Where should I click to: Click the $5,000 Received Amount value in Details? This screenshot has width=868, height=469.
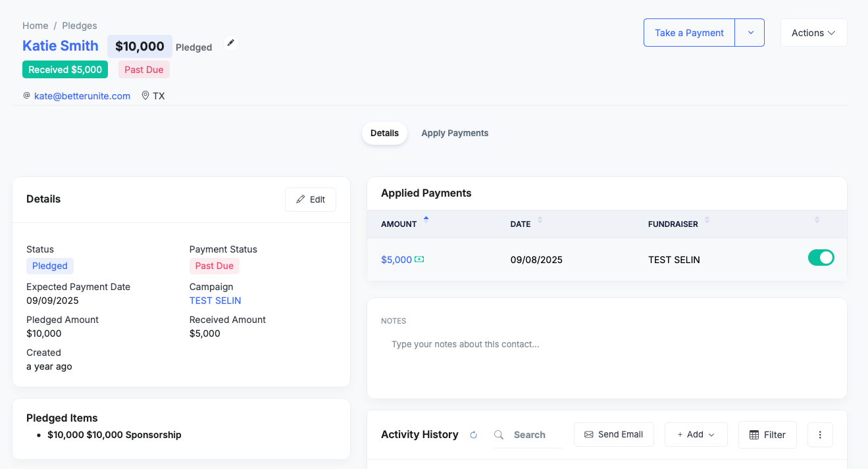point(205,333)
